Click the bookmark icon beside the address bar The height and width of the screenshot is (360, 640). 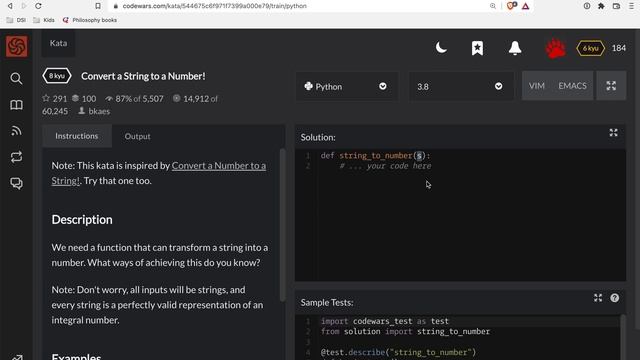(x=98, y=6)
